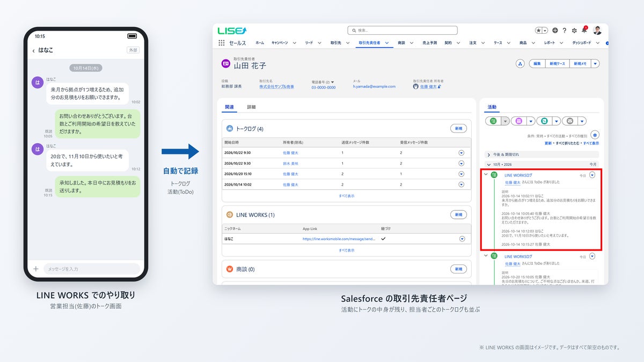Open the help question mark icon

(x=564, y=31)
